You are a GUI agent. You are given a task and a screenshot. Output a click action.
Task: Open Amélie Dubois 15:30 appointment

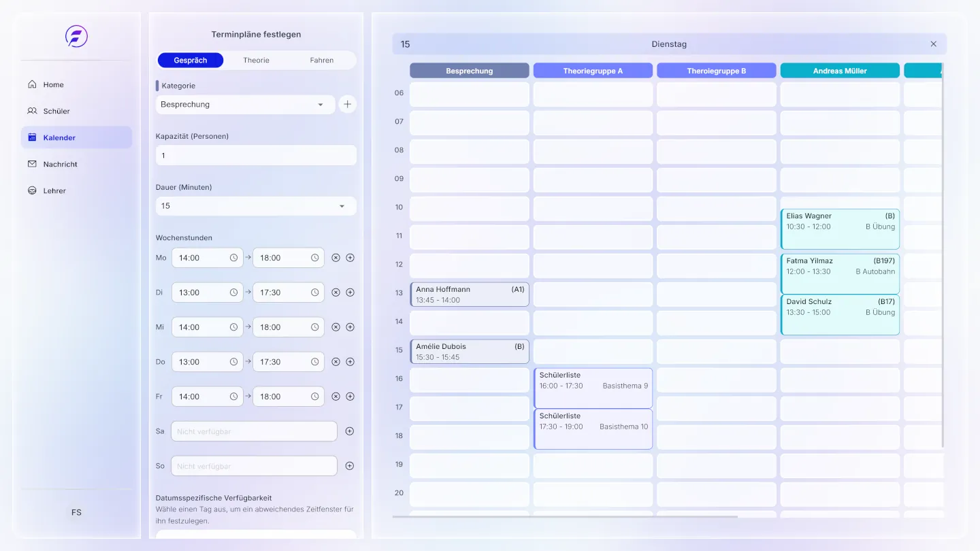pos(470,352)
